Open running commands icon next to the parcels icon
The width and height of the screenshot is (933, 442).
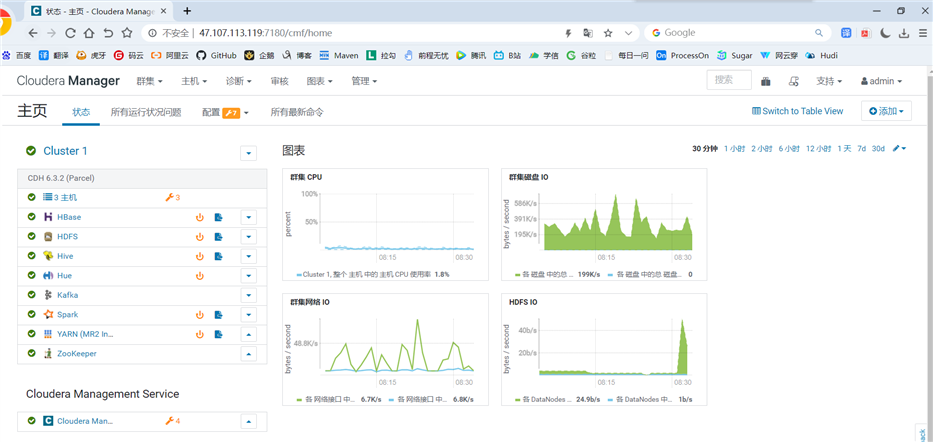(793, 81)
